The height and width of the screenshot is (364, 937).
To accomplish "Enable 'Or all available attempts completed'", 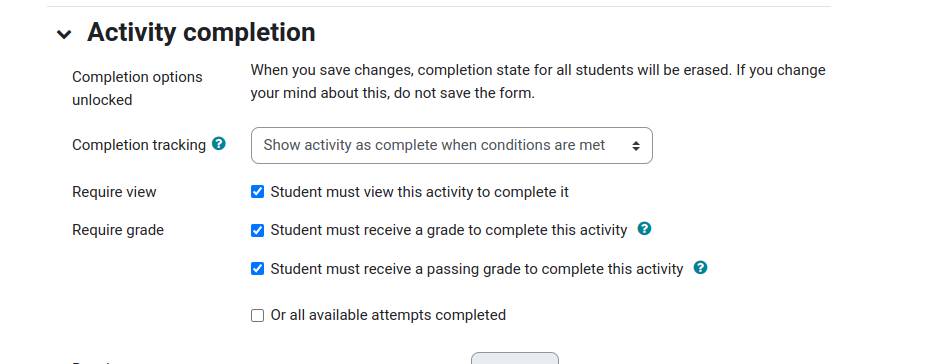I will (257, 316).
